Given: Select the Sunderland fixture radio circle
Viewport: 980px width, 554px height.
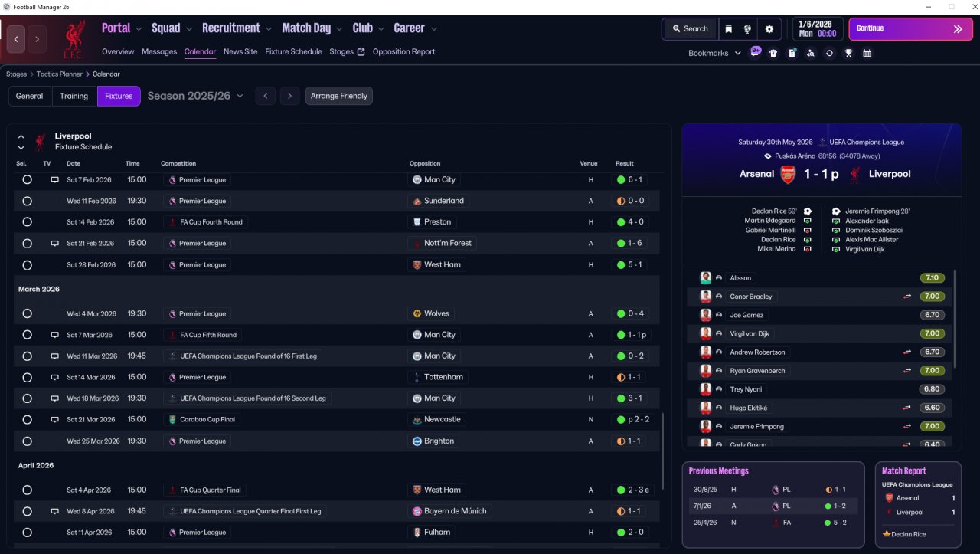Looking at the screenshot, I should point(28,201).
